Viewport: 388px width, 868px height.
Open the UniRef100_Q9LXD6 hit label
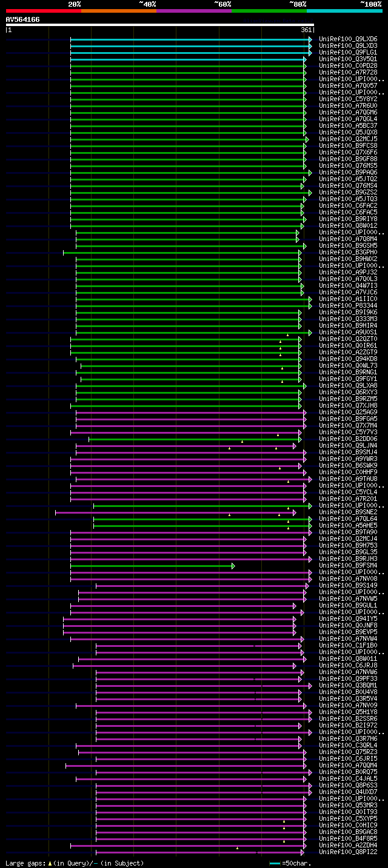point(348,39)
